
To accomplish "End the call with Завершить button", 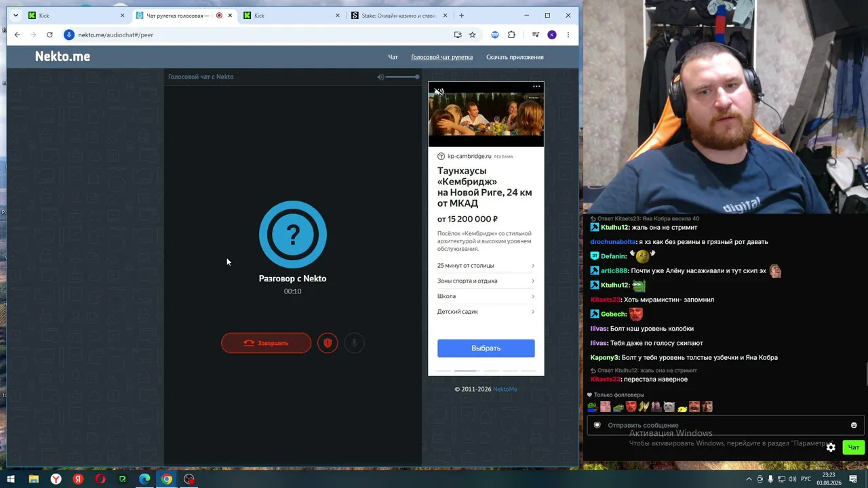I will pos(266,343).
